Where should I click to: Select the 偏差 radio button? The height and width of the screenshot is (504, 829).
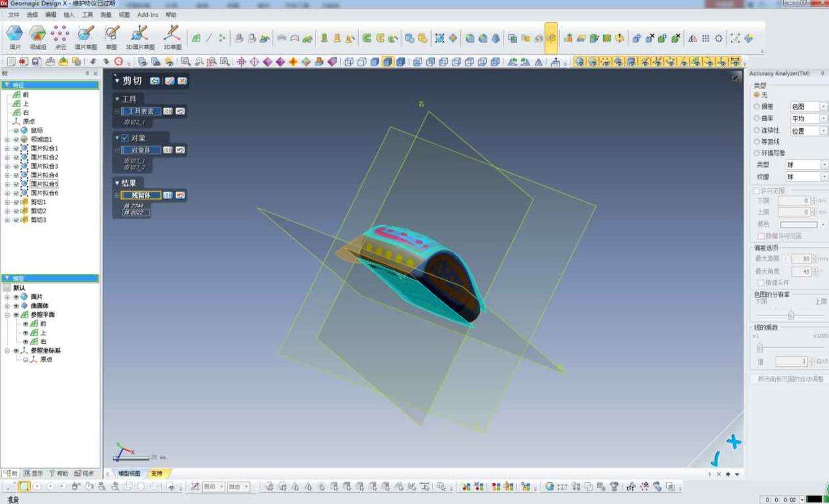[x=757, y=107]
